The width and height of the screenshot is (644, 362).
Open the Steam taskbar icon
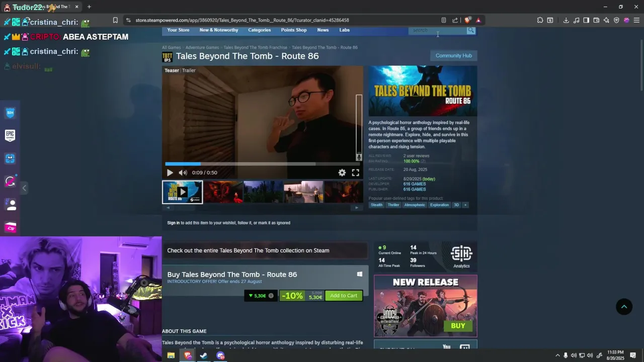click(204, 355)
